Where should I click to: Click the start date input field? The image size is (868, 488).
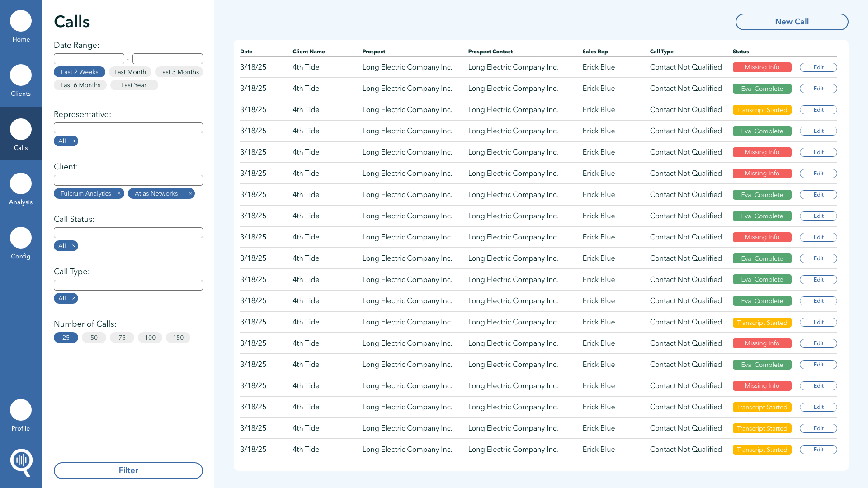click(x=89, y=59)
